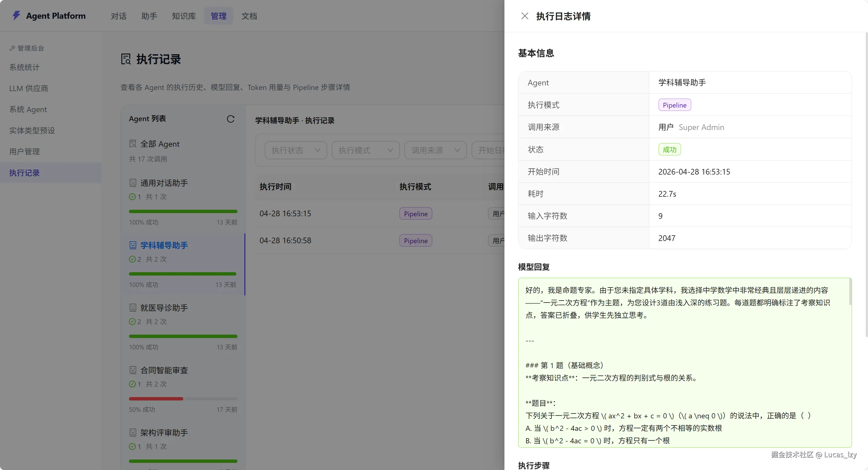This screenshot has width=868, height=470.
Task: Click the 耗时 value 22.7s
Action: (x=667, y=194)
